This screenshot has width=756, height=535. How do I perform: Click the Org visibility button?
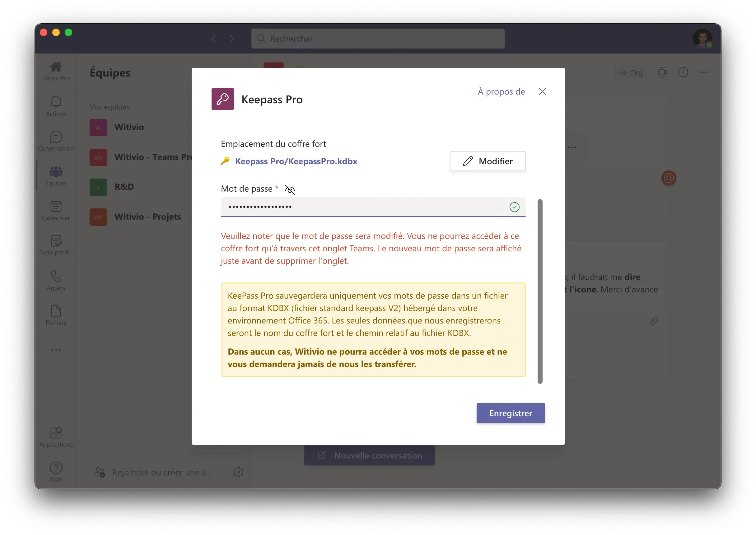(x=631, y=72)
